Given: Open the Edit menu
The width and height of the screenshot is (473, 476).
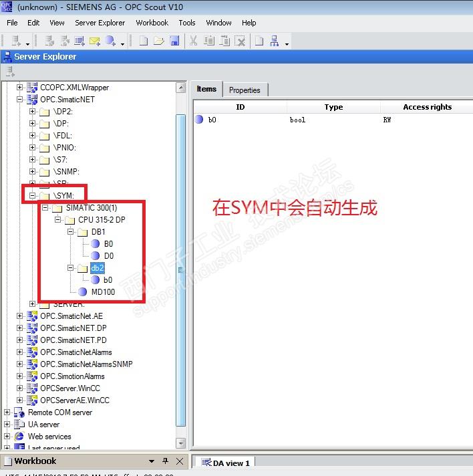Looking at the screenshot, I should (33, 23).
